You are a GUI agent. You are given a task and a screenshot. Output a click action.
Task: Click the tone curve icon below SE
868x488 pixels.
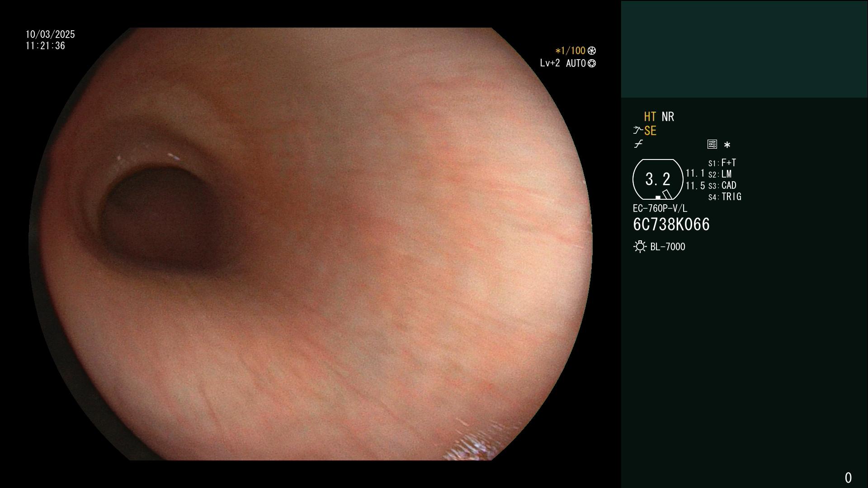click(638, 144)
